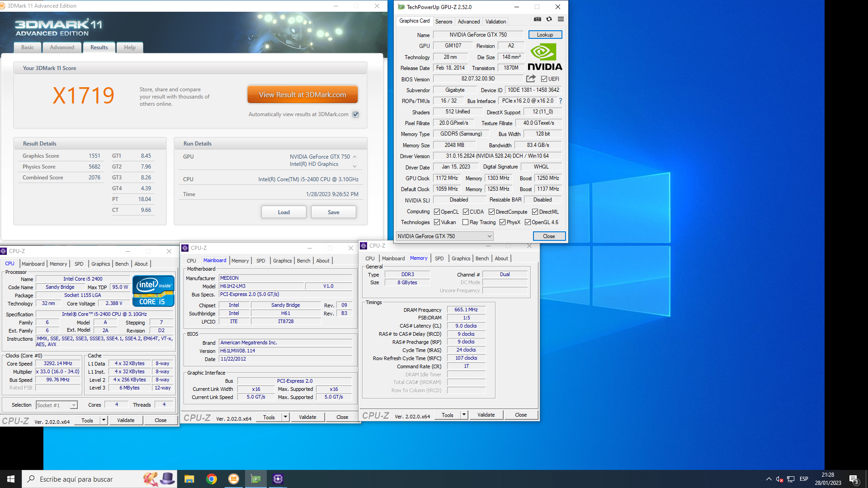The height and width of the screenshot is (488, 868).
Task: Click Tools button in CPU-Z CPU window
Action: pos(87,420)
